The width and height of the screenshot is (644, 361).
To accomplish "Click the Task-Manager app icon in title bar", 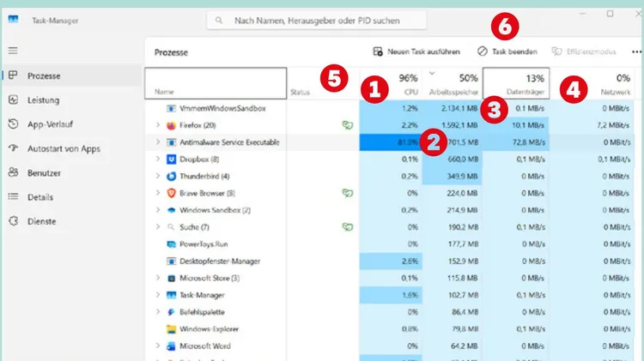I will [13, 19].
